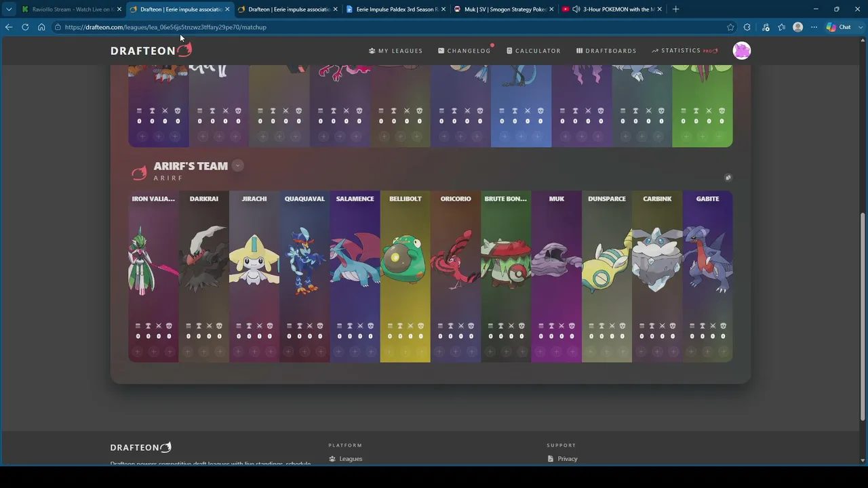
Task: Open a new browser tab
Action: pyautogui.click(x=675, y=9)
